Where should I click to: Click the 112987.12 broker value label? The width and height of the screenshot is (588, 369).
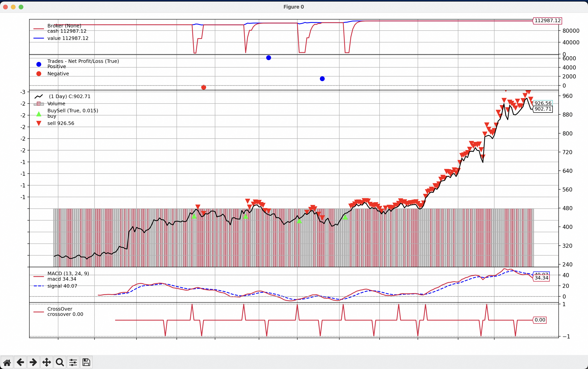[548, 21]
